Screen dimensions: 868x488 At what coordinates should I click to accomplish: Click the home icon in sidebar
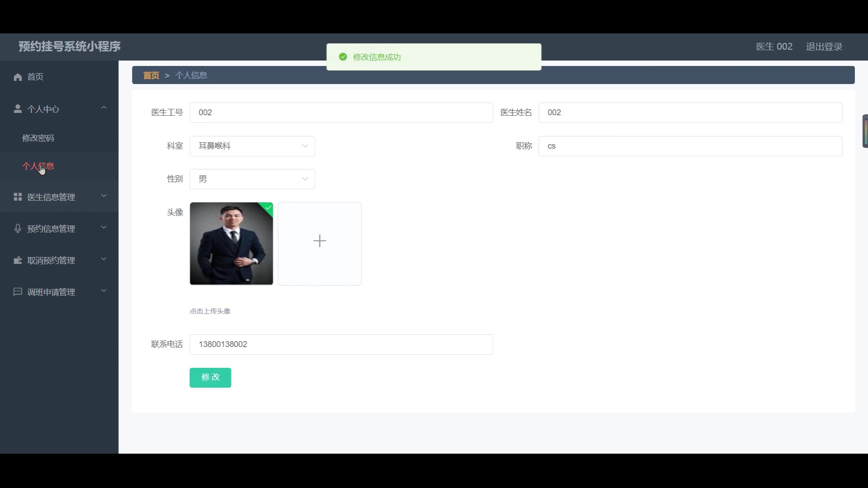18,77
